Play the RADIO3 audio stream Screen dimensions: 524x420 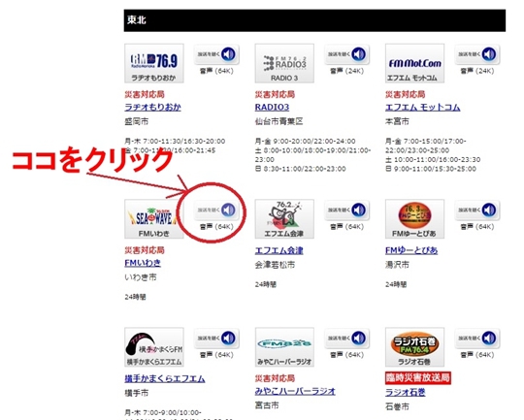click(x=346, y=54)
